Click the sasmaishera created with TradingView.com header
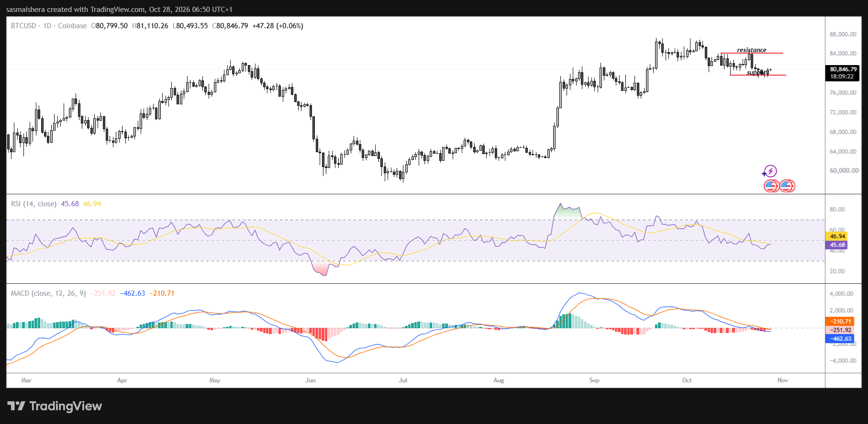868x424 pixels. [x=119, y=10]
